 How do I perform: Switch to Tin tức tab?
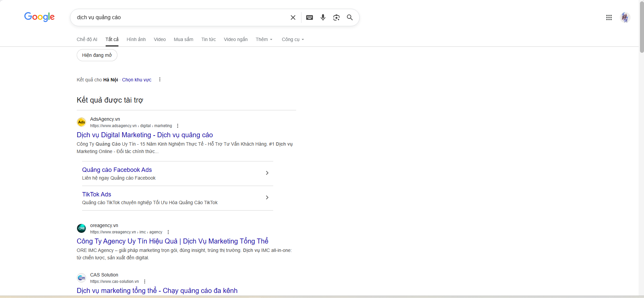pyautogui.click(x=209, y=39)
